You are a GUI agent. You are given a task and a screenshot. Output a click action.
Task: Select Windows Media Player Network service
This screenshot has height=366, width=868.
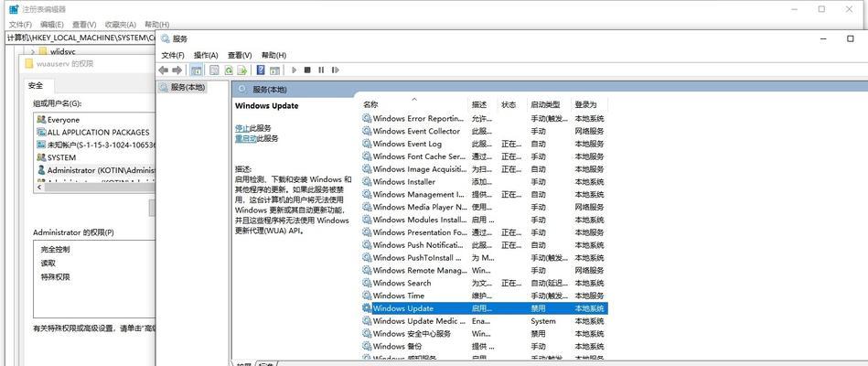point(484,207)
